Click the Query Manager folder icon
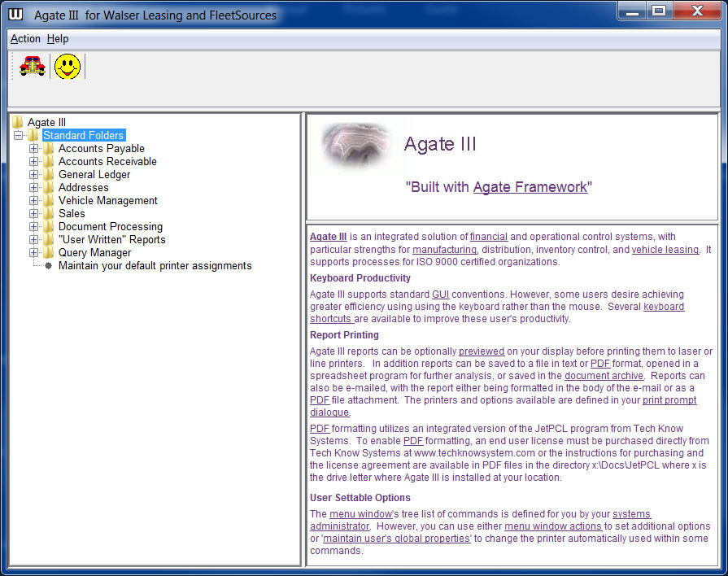 [49, 252]
